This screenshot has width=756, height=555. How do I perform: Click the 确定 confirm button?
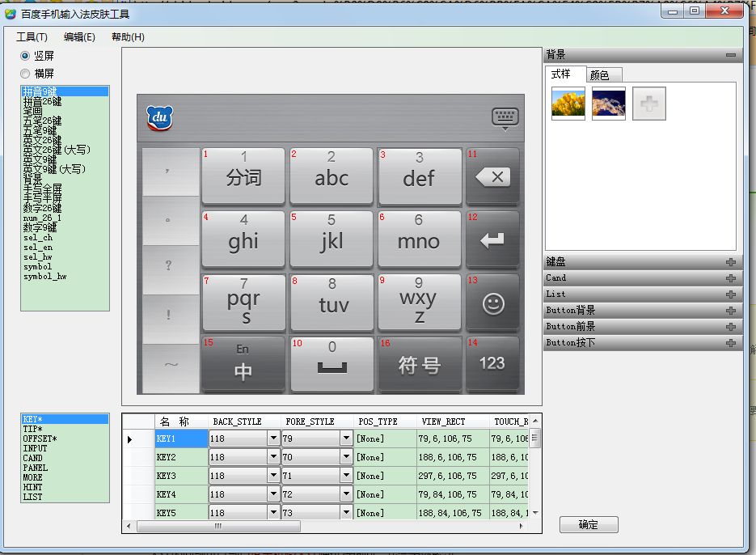(x=589, y=524)
